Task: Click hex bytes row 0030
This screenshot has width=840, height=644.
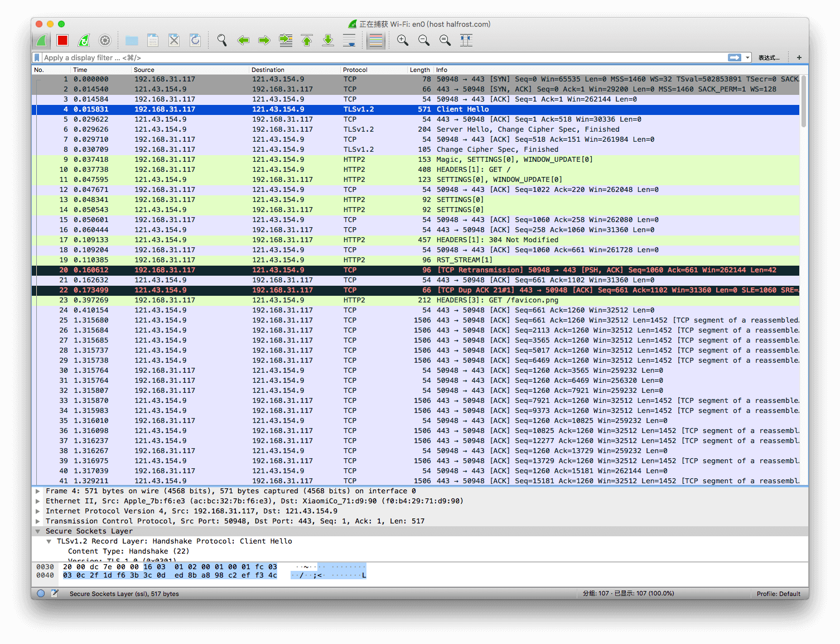Action: click(x=170, y=567)
